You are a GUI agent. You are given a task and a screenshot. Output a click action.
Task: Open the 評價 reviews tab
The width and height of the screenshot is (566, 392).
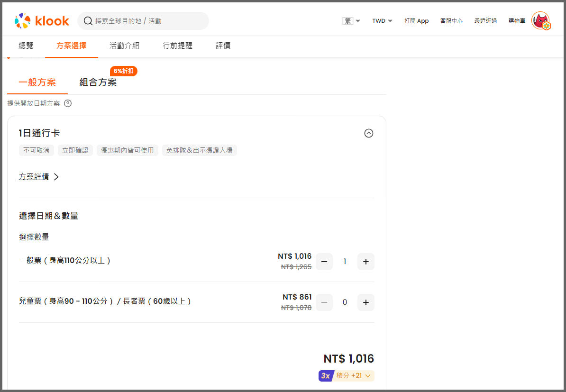tap(223, 46)
